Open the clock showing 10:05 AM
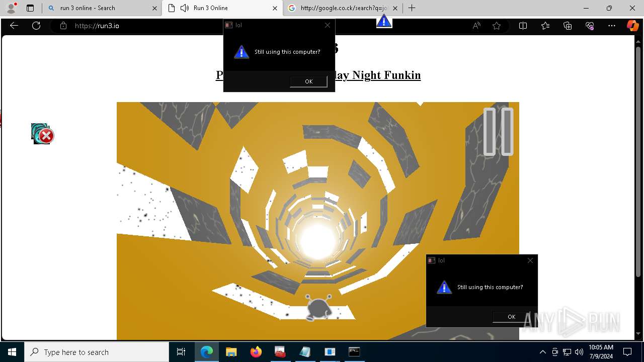The image size is (644, 362). coord(601,352)
